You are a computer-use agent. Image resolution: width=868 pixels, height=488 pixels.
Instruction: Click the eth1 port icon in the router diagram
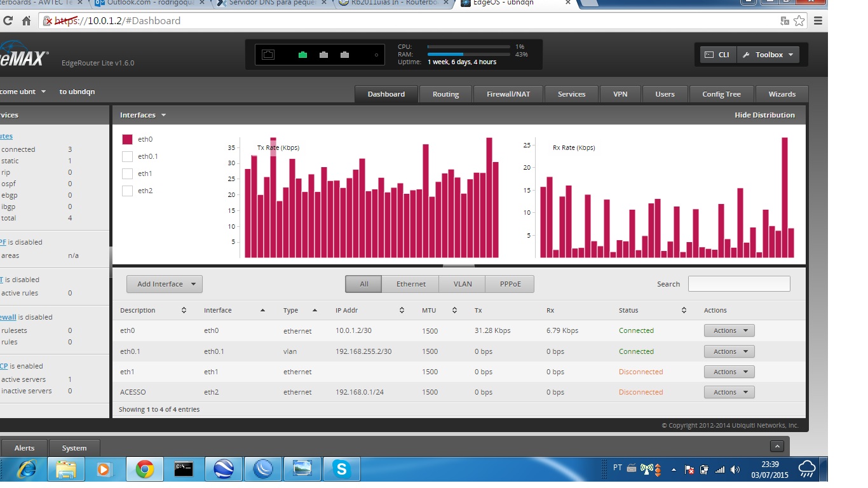coord(323,55)
